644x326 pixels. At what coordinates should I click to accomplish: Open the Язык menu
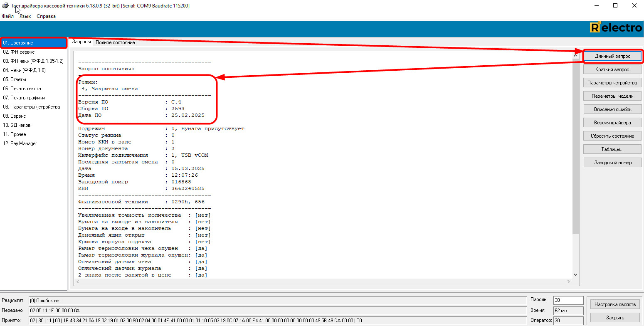(x=25, y=16)
